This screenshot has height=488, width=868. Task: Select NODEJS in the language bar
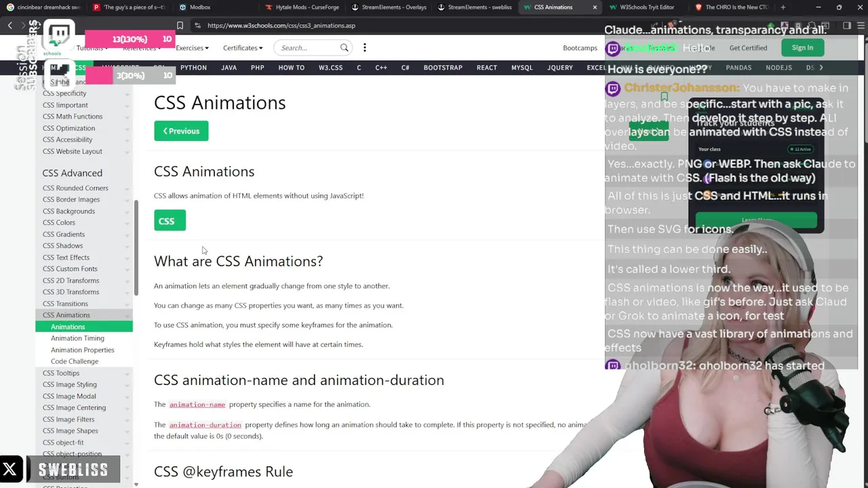[778, 68]
